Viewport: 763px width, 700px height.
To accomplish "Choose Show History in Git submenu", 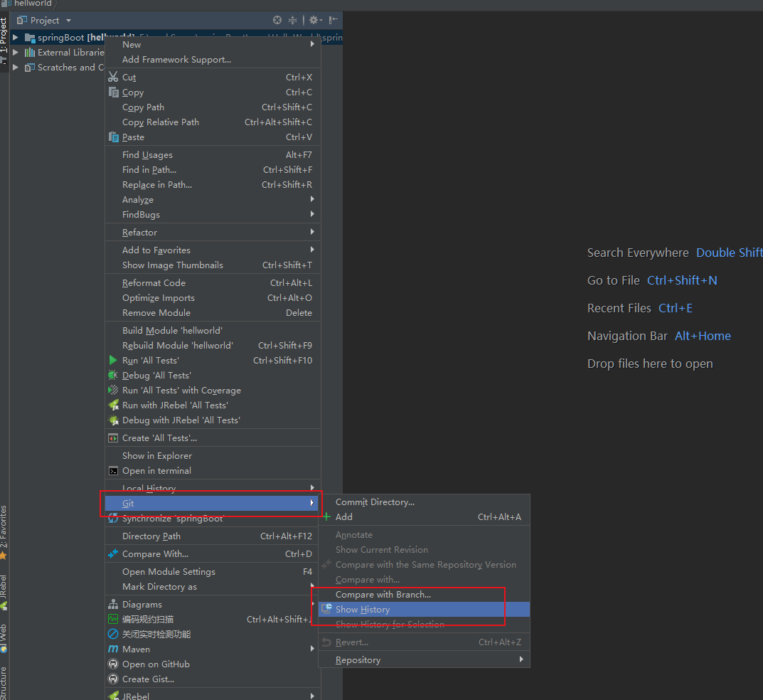I will pos(424,609).
